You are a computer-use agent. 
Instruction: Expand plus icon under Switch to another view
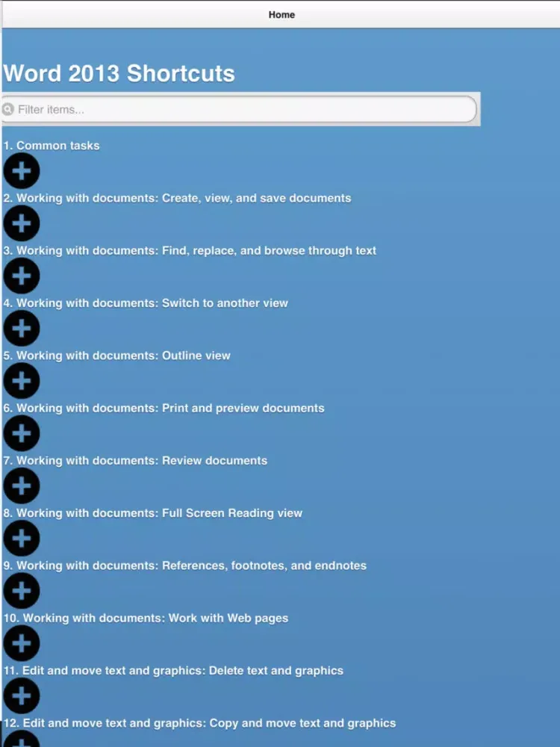[22, 328]
